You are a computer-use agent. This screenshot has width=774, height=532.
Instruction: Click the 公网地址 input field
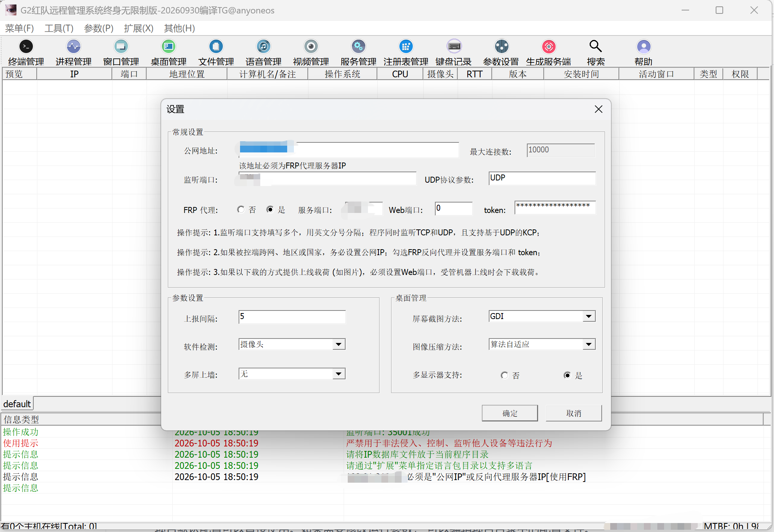coord(349,149)
